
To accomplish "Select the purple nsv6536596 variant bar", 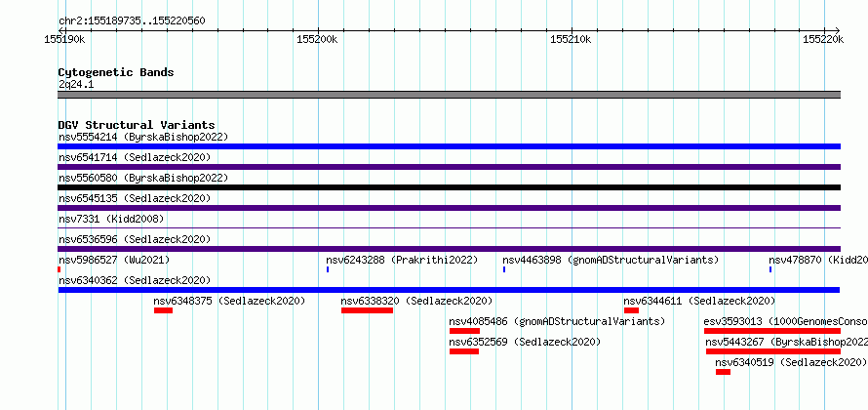I will pyautogui.click(x=449, y=249).
